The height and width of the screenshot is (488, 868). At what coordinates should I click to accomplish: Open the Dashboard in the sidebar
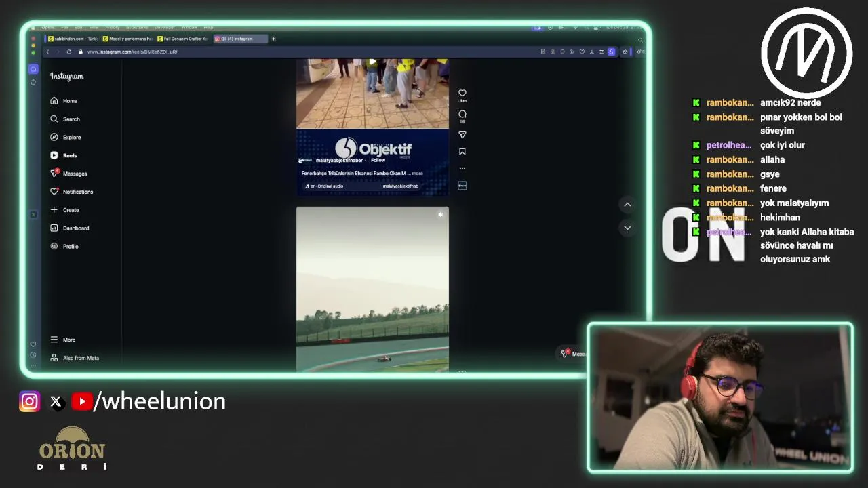coord(69,228)
